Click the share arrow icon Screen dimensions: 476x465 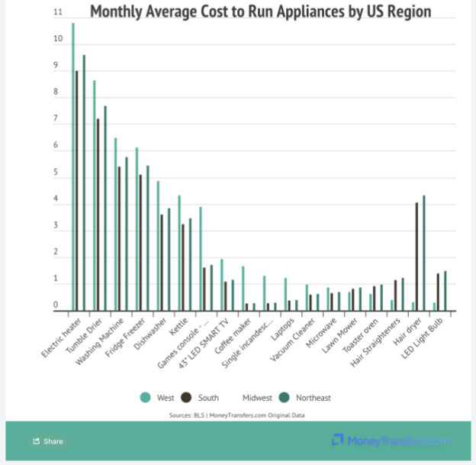tap(36, 441)
